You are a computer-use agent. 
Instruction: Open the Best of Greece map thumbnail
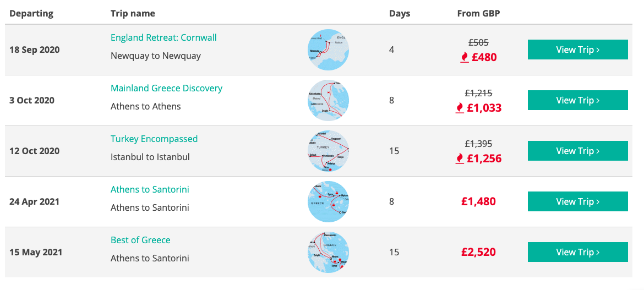click(x=328, y=252)
